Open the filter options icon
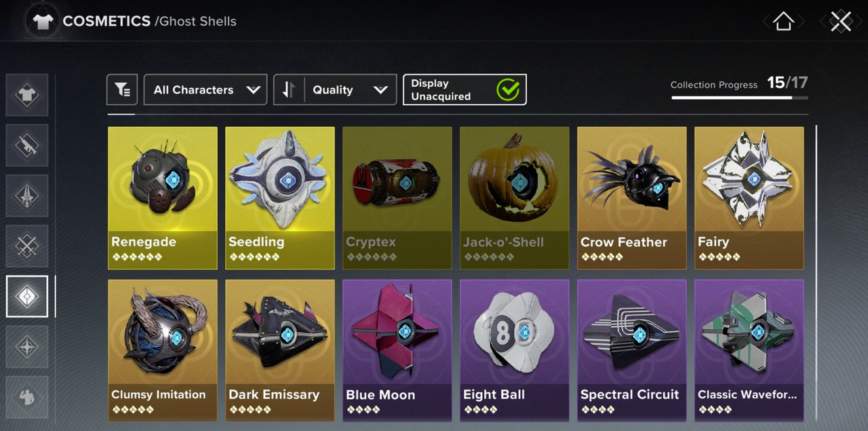Image resolution: width=868 pixels, height=431 pixels. (122, 90)
